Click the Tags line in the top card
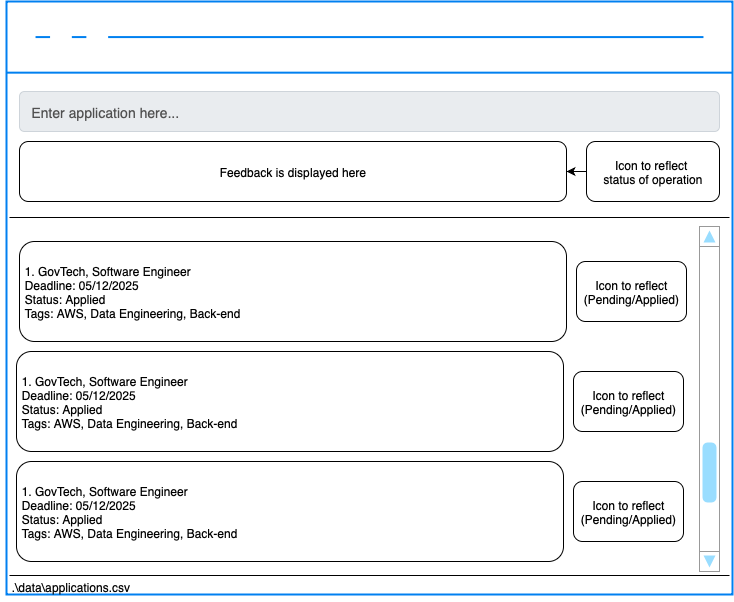Viewport: 734px width, 602px height. point(132,314)
